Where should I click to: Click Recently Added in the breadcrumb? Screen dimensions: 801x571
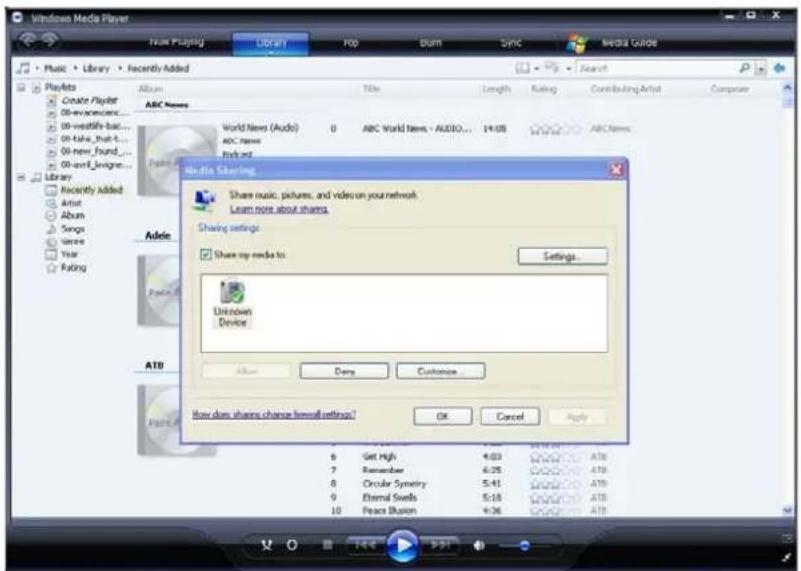(x=158, y=68)
